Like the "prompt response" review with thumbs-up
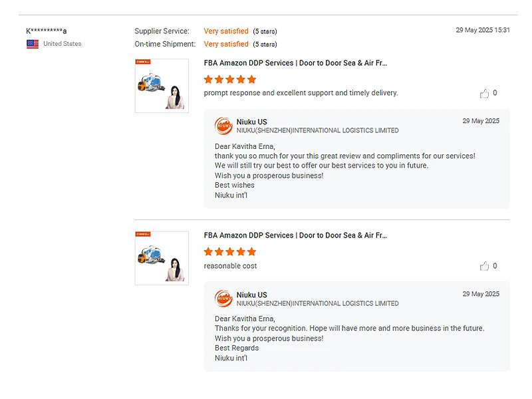532x399 pixels. coord(484,94)
